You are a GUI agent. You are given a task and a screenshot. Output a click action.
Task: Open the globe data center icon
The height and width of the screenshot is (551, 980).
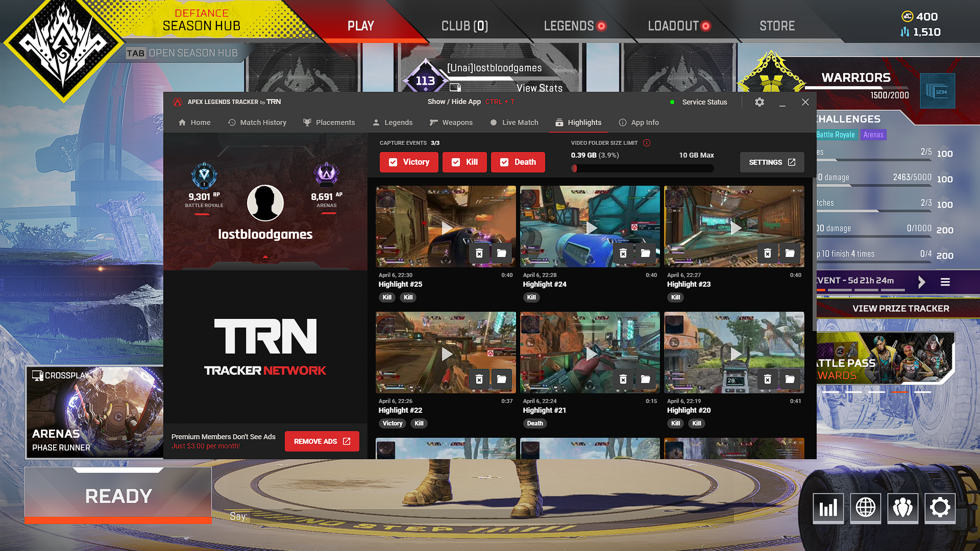click(866, 508)
